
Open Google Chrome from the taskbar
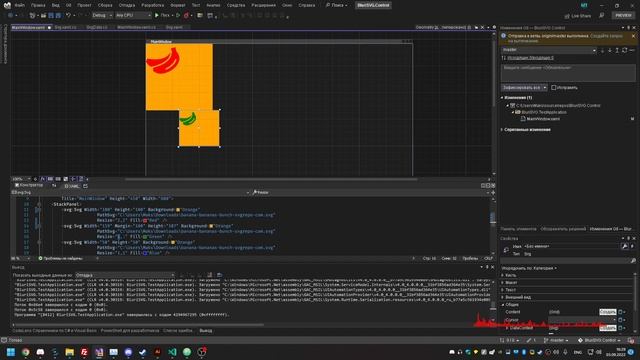pyautogui.click(x=26, y=352)
